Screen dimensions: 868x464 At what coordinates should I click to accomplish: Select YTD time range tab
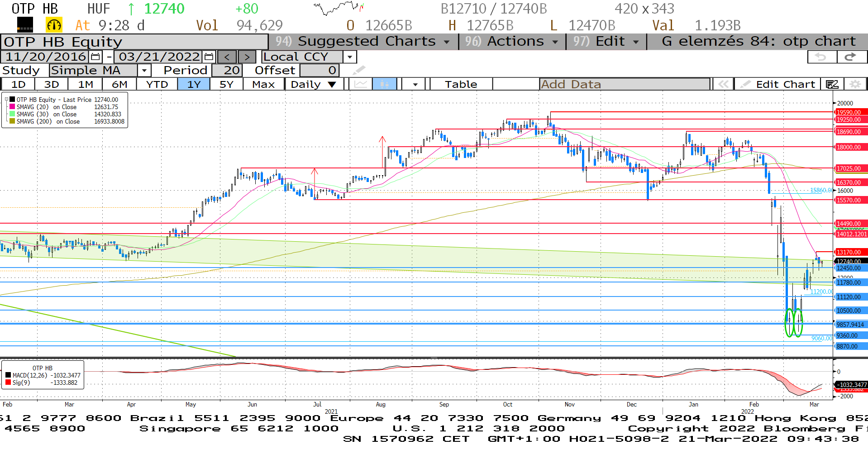coord(157,84)
